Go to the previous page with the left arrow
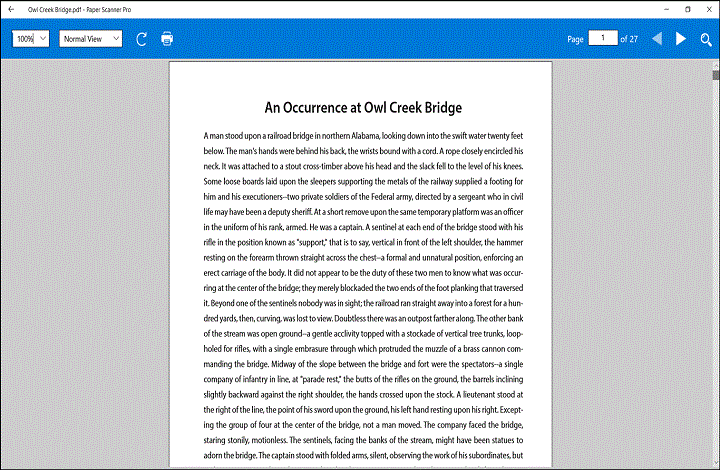The width and height of the screenshot is (720, 470). [x=657, y=39]
